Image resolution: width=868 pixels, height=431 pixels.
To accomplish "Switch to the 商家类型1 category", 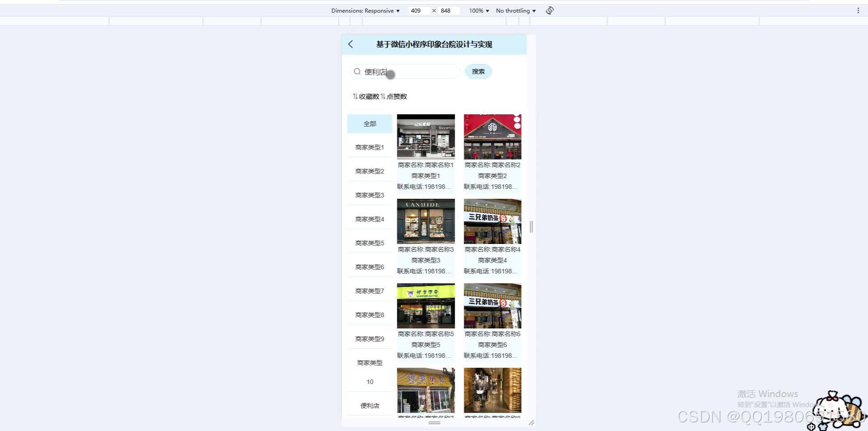I will pyautogui.click(x=369, y=147).
